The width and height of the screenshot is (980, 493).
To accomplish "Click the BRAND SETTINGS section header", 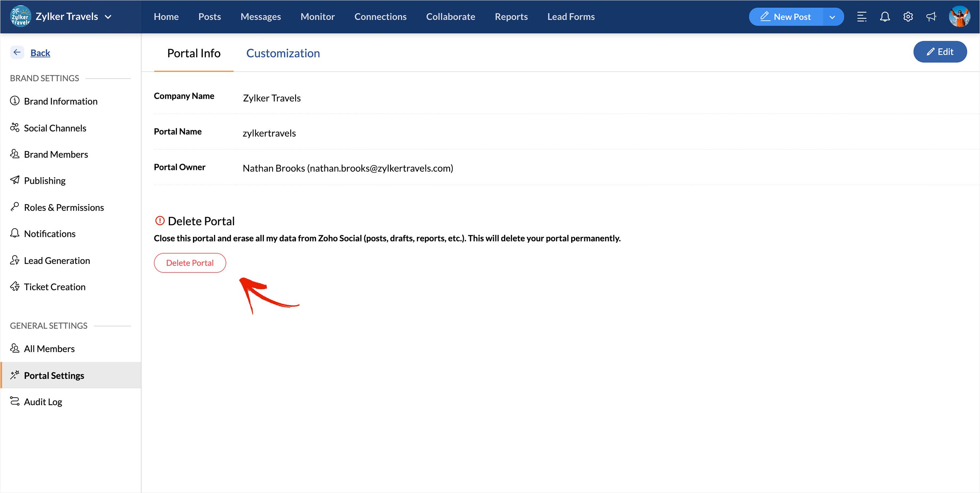I will tap(44, 78).
